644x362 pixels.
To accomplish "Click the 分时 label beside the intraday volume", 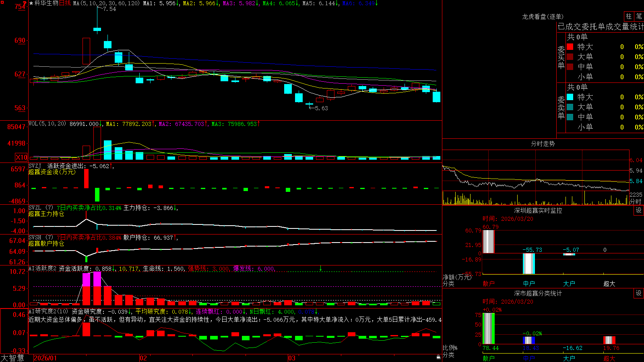I will (x=636, y=202).
